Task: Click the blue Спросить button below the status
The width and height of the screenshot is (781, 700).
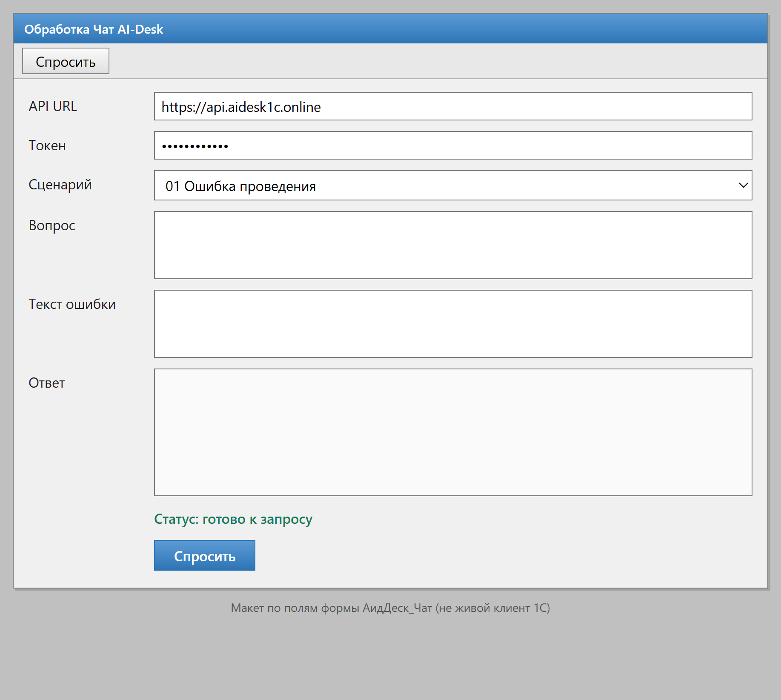Action: 205,555
